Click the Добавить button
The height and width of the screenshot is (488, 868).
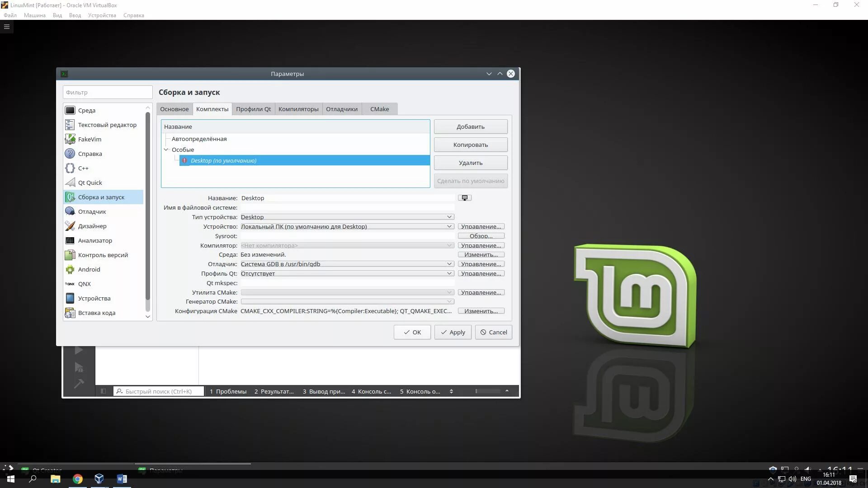(x=471, y=127)
